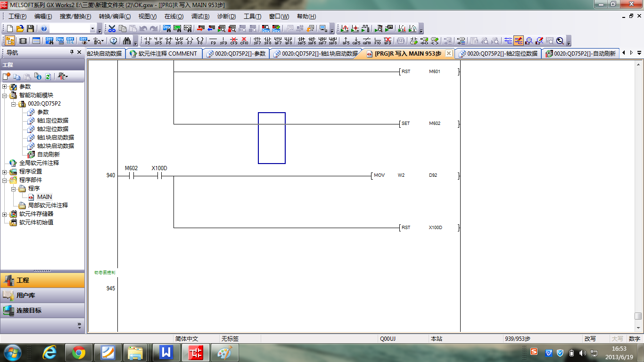Insert normally open contact with F5 icon
The width and height of the screenshot is (644, 362).
coord(148,41)
